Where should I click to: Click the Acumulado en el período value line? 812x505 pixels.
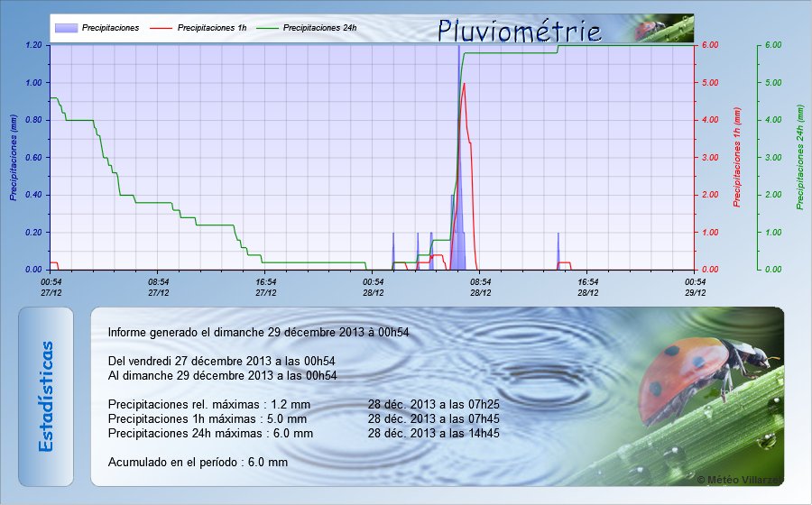tap(198, 462)
